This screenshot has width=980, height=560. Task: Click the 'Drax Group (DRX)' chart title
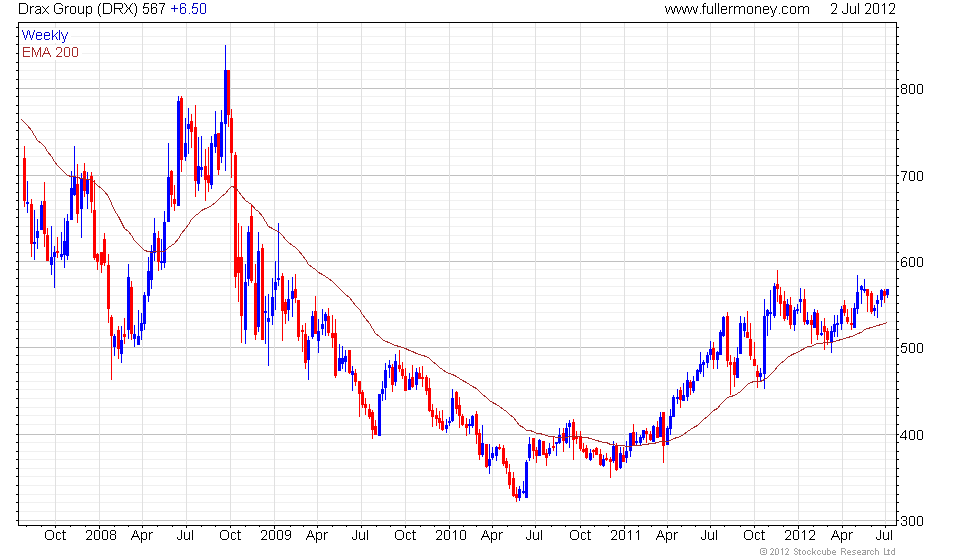tap(78, 9)
